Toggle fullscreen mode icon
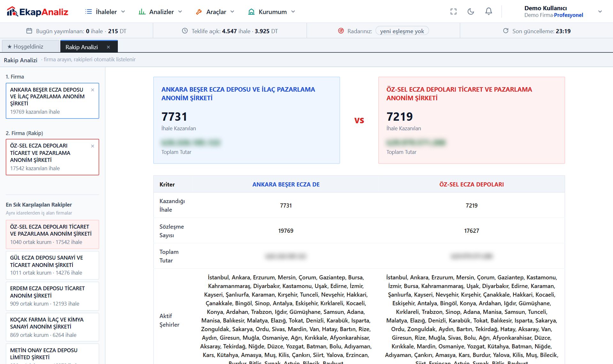 pos(453,11)
